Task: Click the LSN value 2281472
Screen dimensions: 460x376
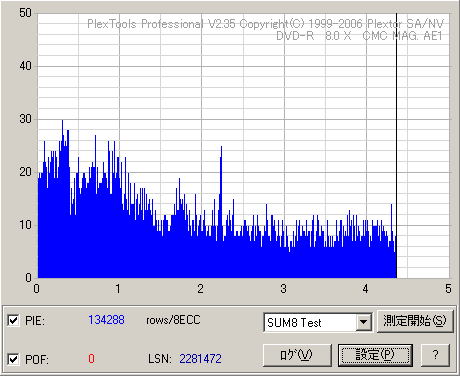Action: pyautogui.click(x=200, y=359)
